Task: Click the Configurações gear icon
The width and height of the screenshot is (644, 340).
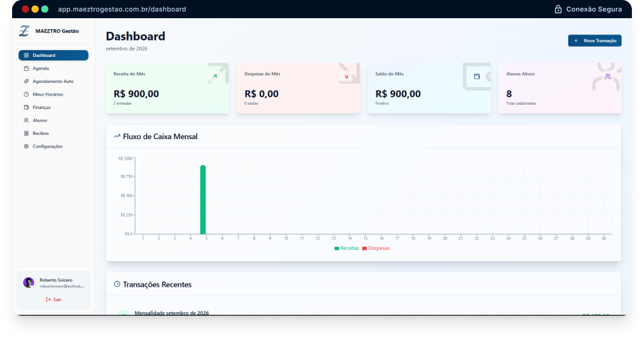Action: click(26, 146)
